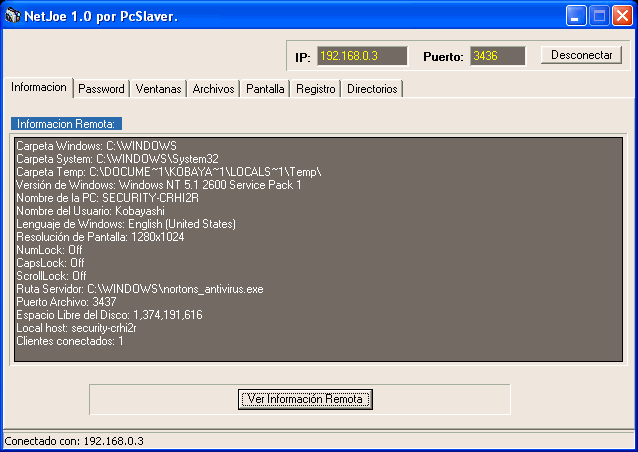638x452 pixels.
Task: Click the Ruta Servidor line in info panel
Action: pos(139,289)
